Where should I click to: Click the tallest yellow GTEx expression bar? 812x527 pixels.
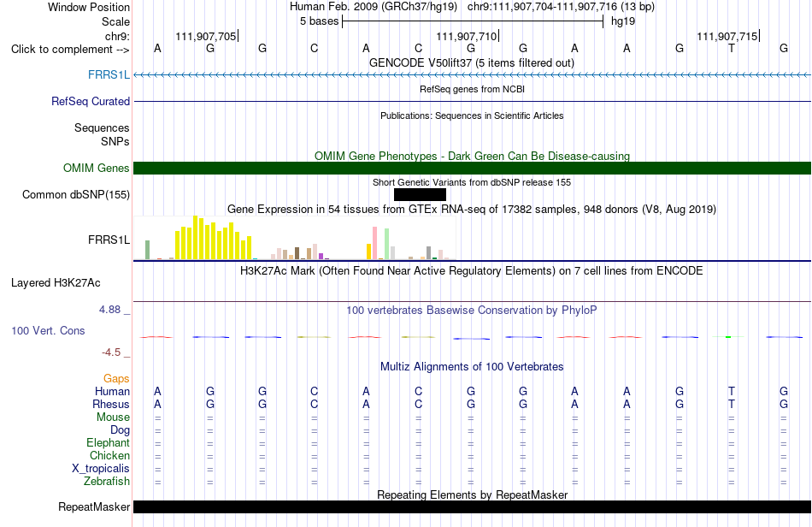(195, 237)
